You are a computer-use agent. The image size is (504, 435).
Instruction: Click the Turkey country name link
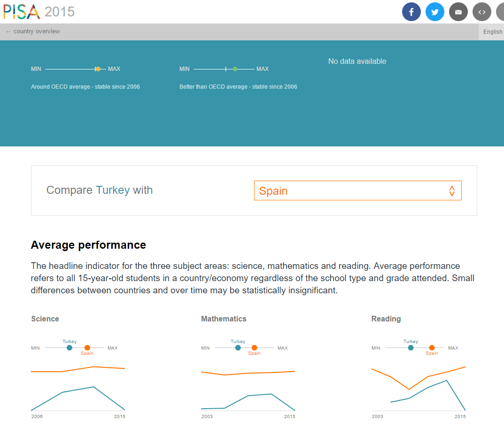click(112, 190)
